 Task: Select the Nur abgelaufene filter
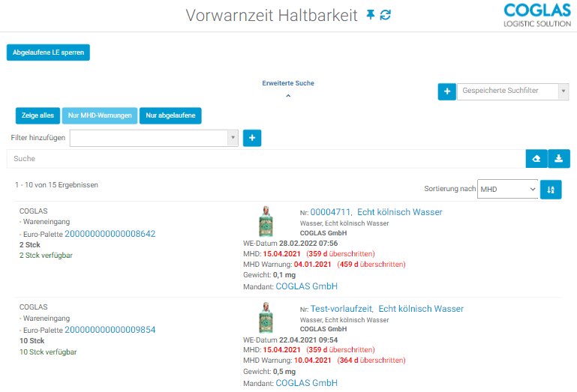click(170, 115)
